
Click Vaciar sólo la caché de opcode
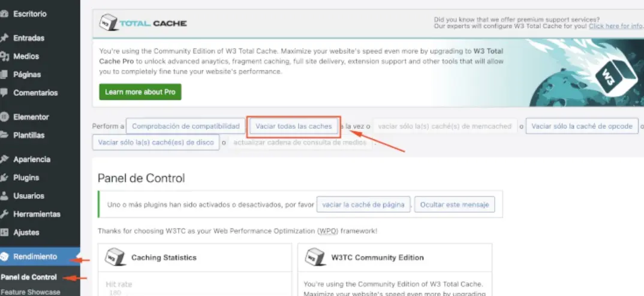pyautogui.click(x=582, y=126)
